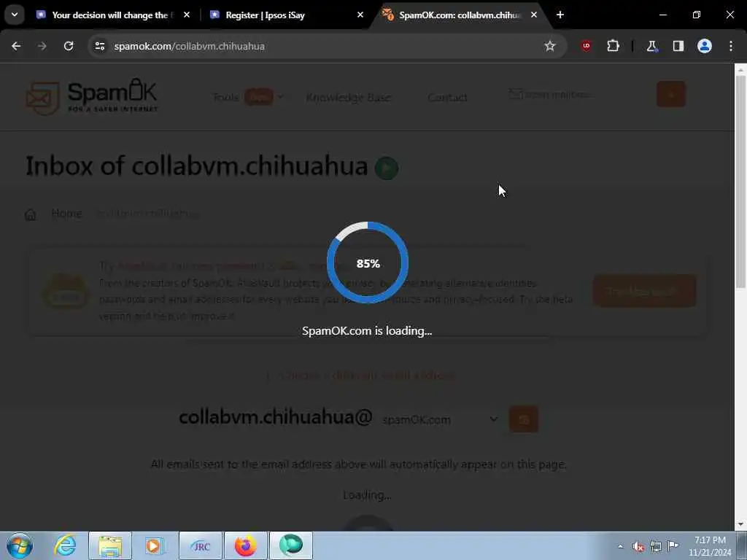Close the Register | Ipsos iSay tab
Screen dimensions: 747x560
tap(360, 15)
